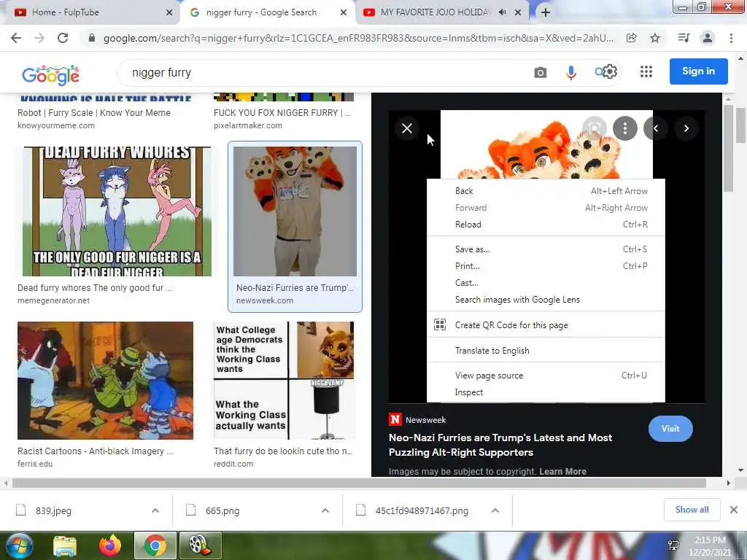747x560 pixels.
Task: Open the Robot | Furry Scale knowyourmeme result
Action: pos(94,113)
